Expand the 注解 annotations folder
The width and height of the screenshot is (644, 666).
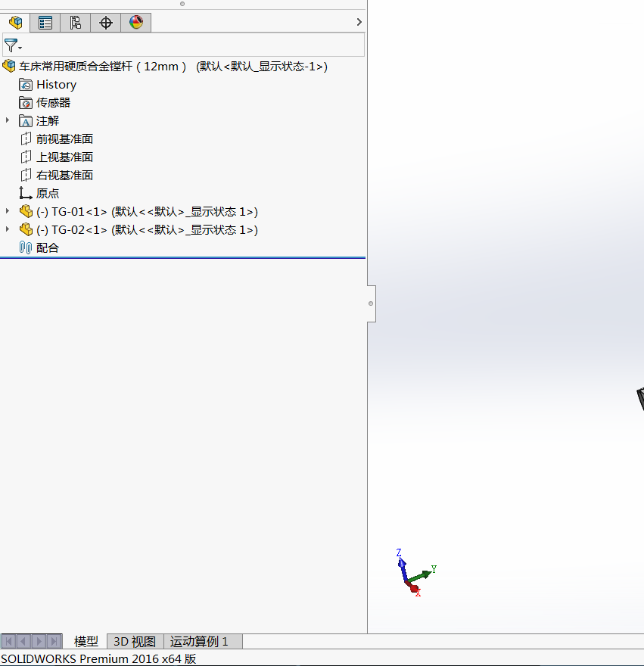[8, 120]
